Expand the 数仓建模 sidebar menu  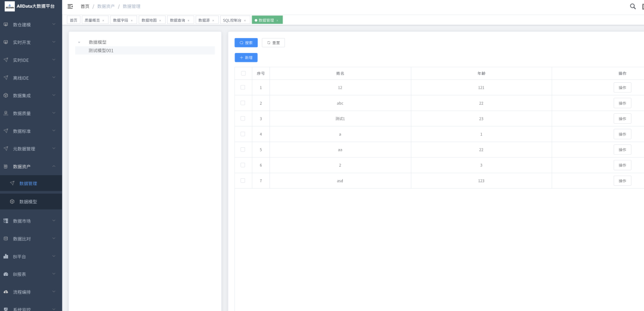click(x=30, y=24)
